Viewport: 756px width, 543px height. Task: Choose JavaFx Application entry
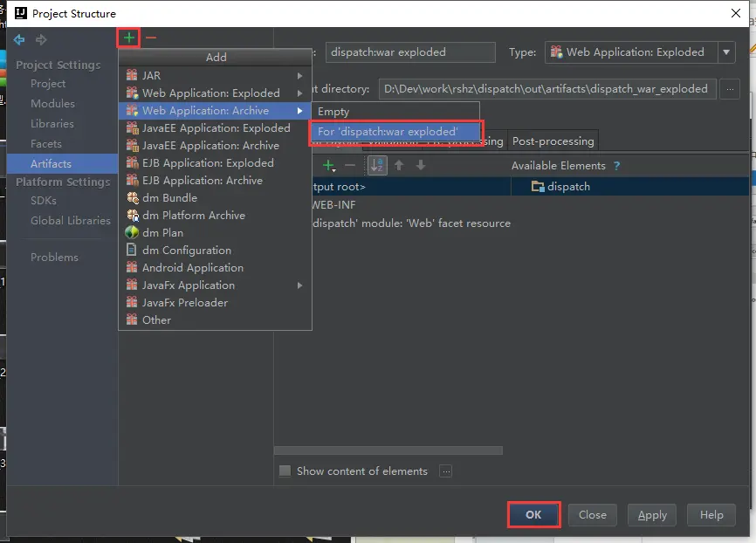215,285
